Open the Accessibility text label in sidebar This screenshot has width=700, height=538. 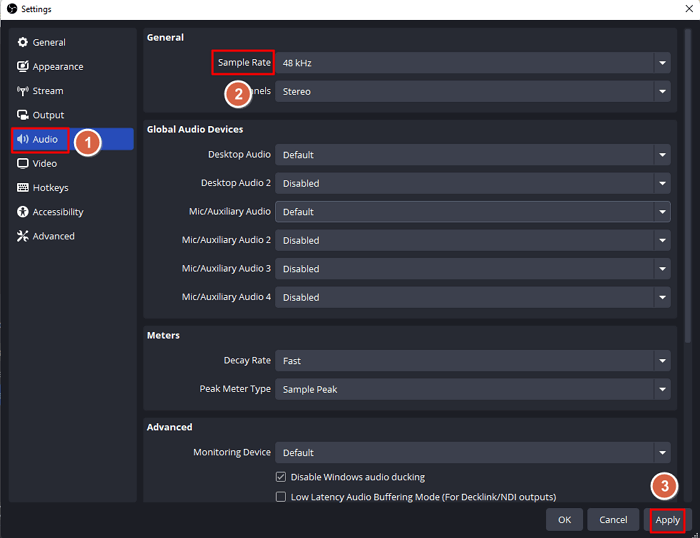(x=58, y=212)
